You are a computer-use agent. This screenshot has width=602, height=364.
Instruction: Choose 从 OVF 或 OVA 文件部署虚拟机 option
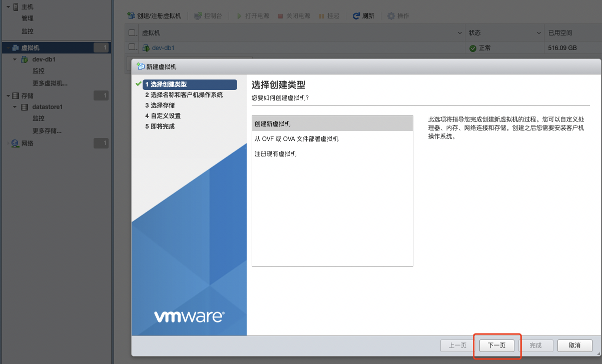[x=296, y=139]
